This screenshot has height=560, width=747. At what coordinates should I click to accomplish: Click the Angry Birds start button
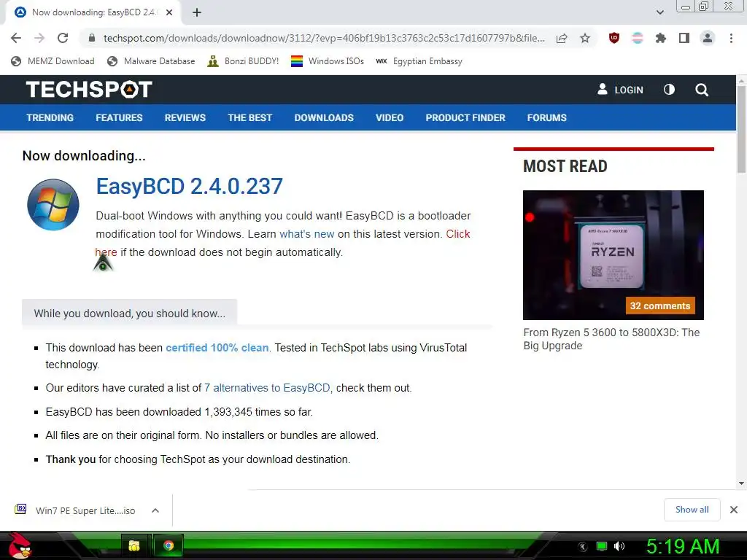[x=19, y=545]
